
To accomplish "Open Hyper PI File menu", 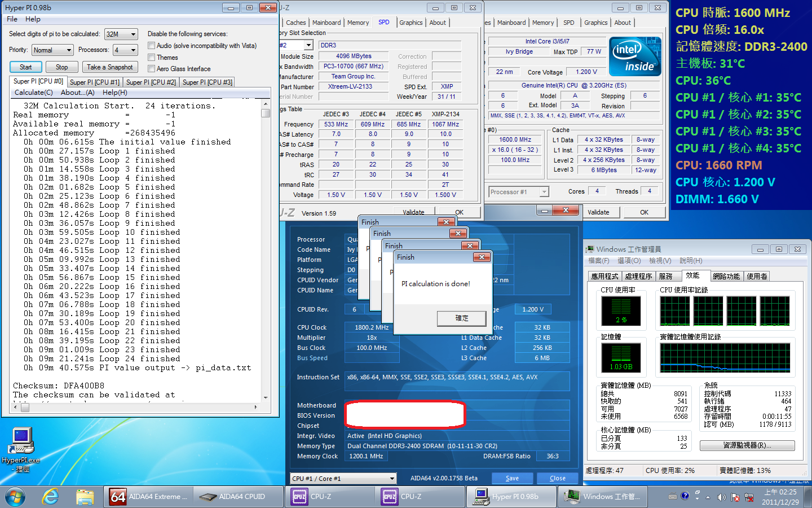I will [12, 19].
